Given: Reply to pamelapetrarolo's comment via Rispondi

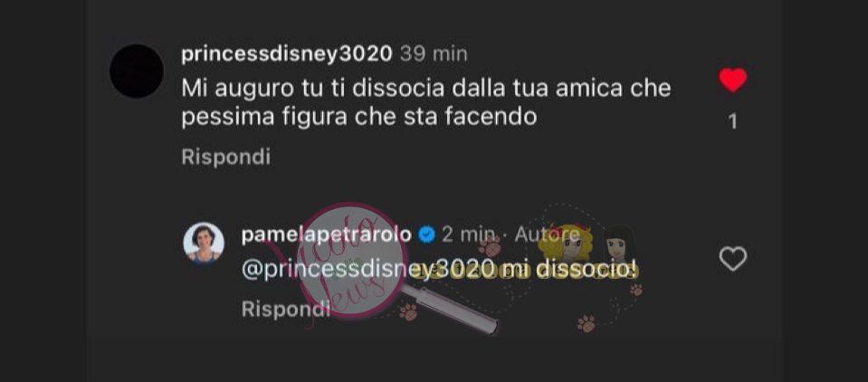Looking at the screenshot, I should pyautogui.click(x=286, y=310).
